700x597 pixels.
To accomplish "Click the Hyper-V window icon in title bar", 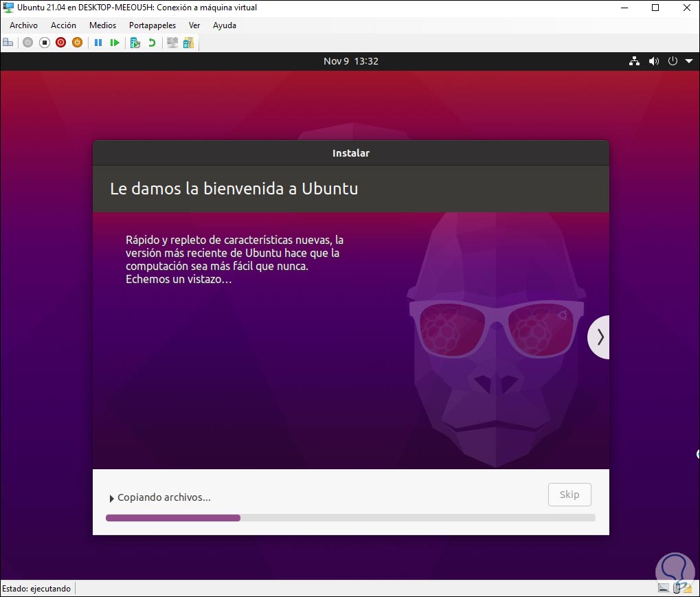I will tap(8, 8).
